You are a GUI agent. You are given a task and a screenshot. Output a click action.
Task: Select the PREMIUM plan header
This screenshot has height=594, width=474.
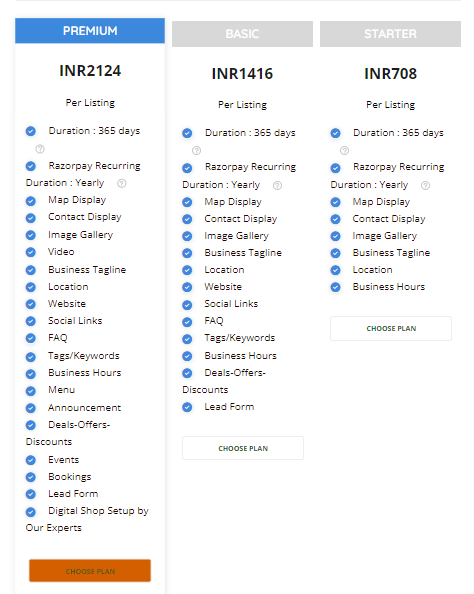pyautogui.click(x=90, y=31)
